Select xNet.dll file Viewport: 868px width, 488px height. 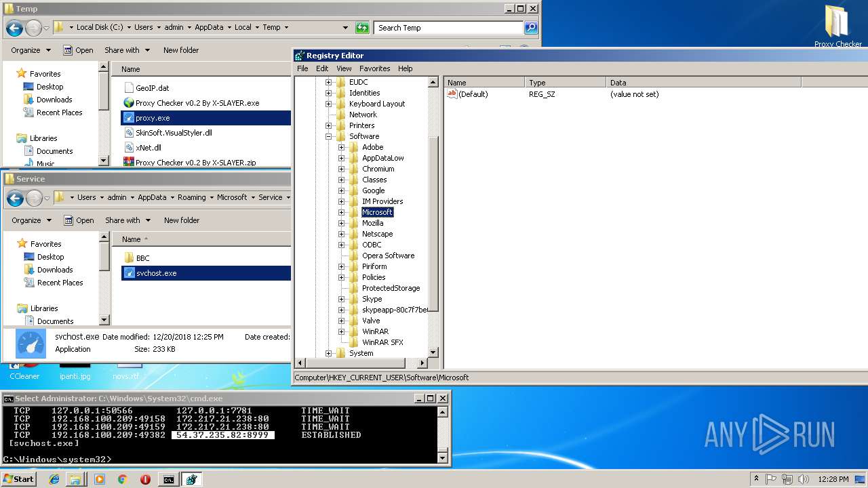[x=148, y=148]
